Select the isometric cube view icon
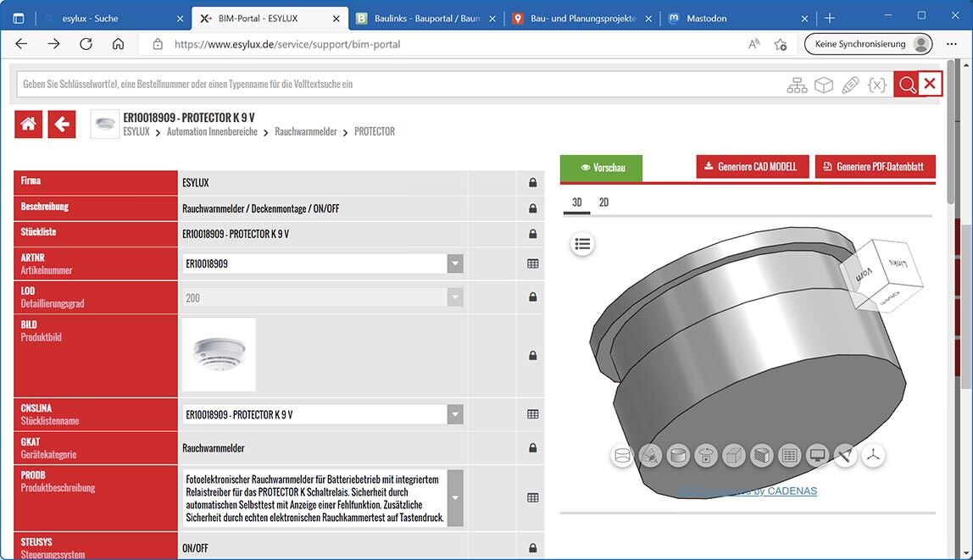 734,456
